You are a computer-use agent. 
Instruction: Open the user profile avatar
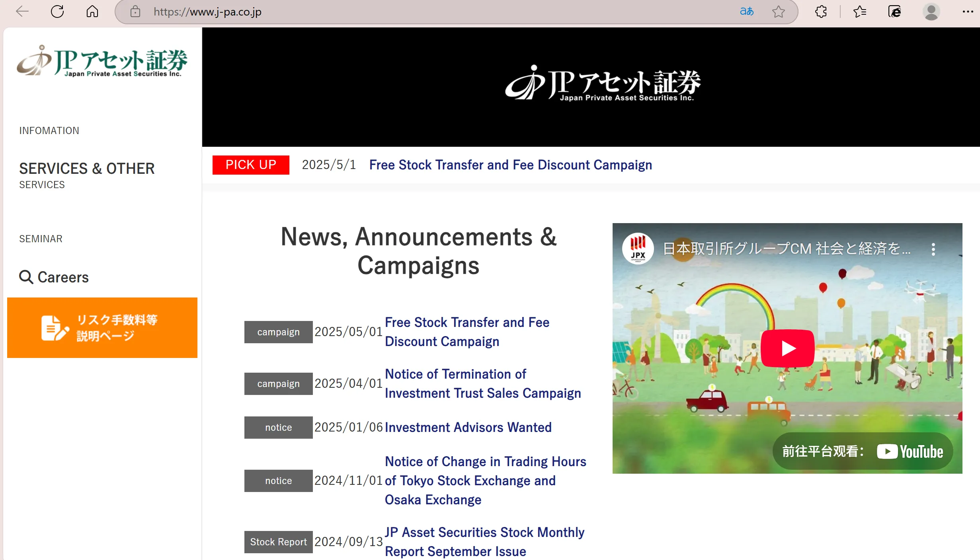[931, 12]
